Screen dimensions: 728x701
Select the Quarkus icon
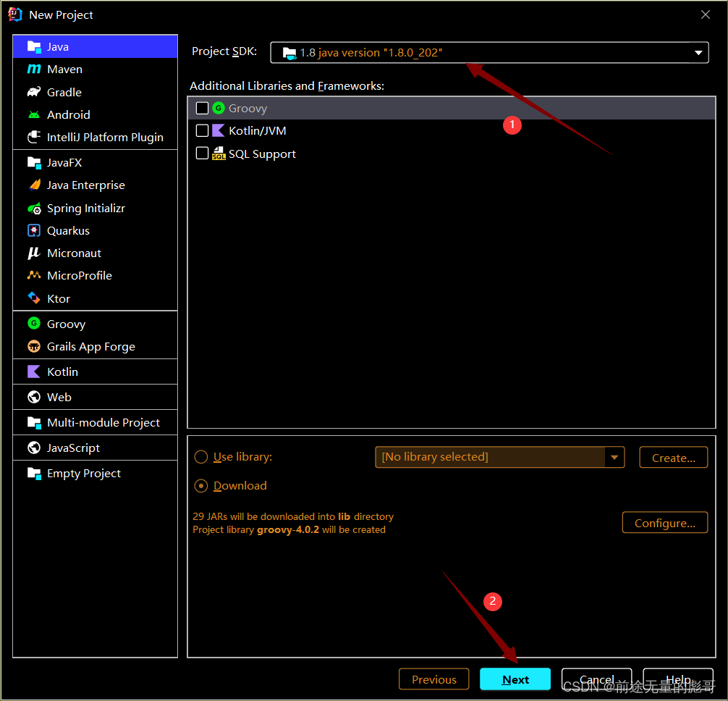click(x=34, y=230)
